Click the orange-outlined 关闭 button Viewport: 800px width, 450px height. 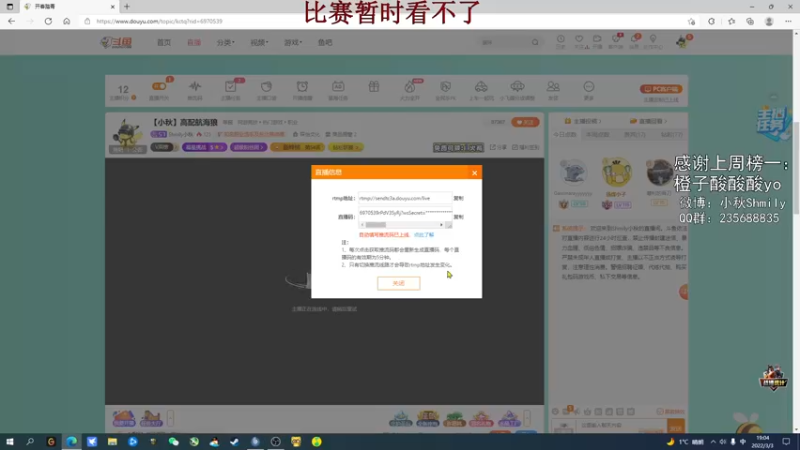[398, 283]
